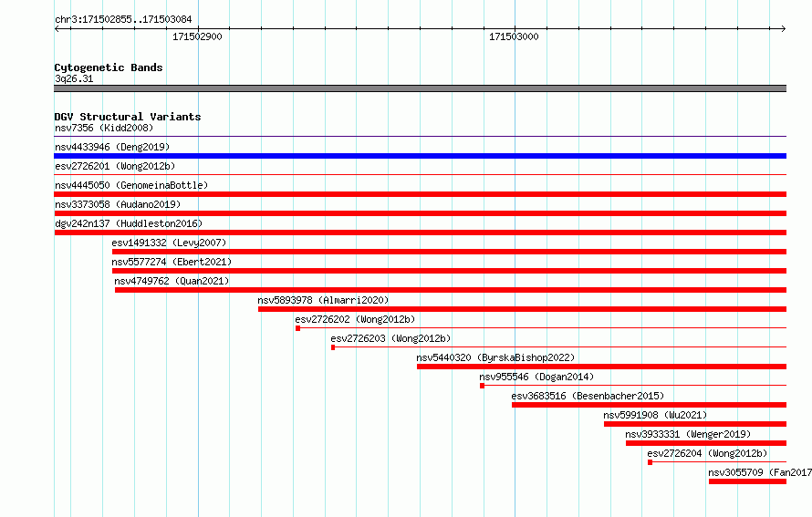Viewport: 812px width, 517px height.
Task: Select the nsv3933331 red variant bar
Action: coord(706,443)
